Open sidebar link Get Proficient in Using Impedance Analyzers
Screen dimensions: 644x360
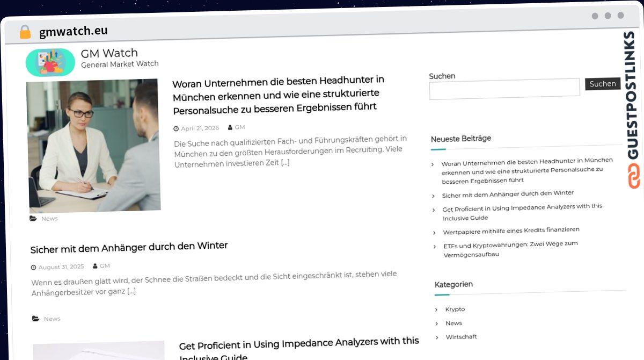click(x=522, y=212)
